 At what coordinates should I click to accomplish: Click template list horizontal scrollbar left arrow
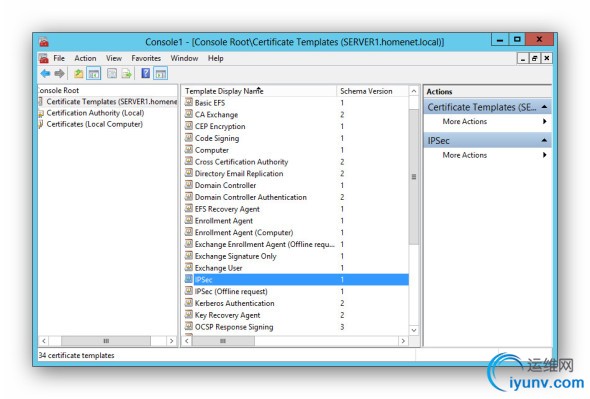[187, 341]
